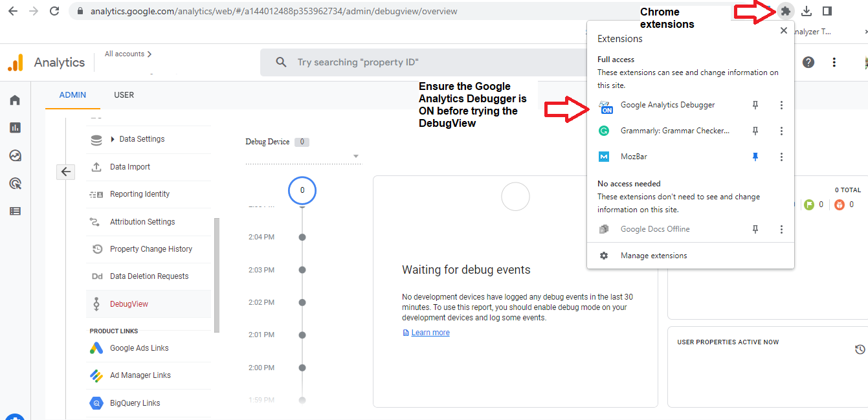
Task: Click the Google Docs Offline extension icon
Action: [x=604, y=229]
